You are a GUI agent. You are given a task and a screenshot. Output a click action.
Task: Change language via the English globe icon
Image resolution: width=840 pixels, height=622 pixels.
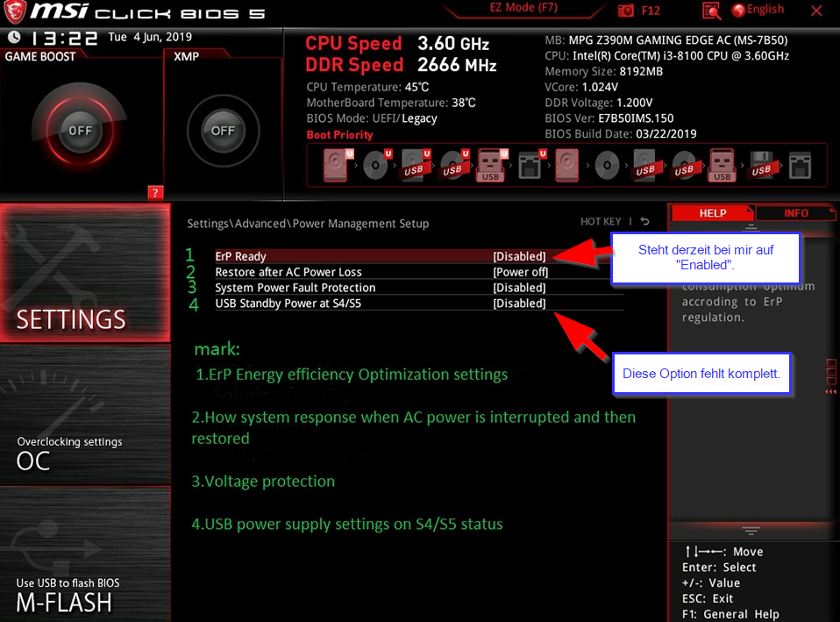click(x=737, y=10)
